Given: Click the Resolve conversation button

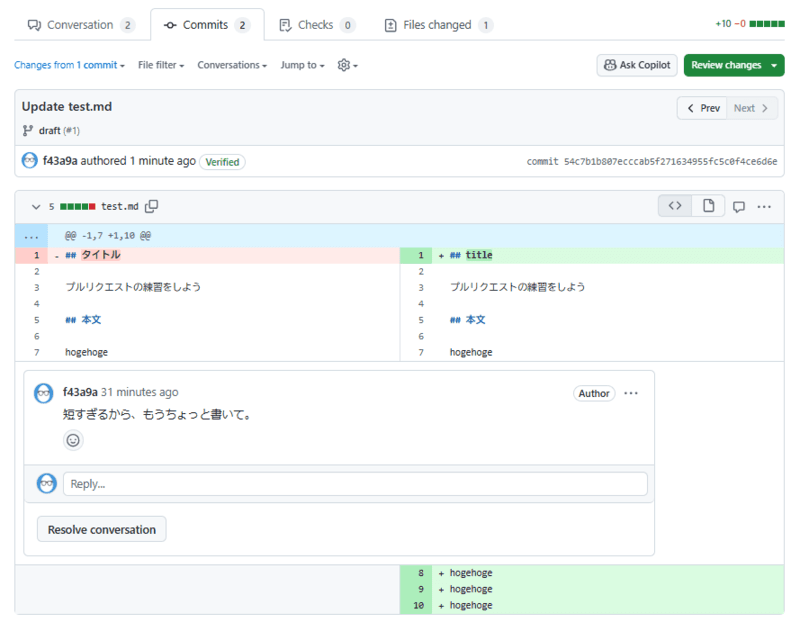Looking at the screenshot, I should [102, 529].
